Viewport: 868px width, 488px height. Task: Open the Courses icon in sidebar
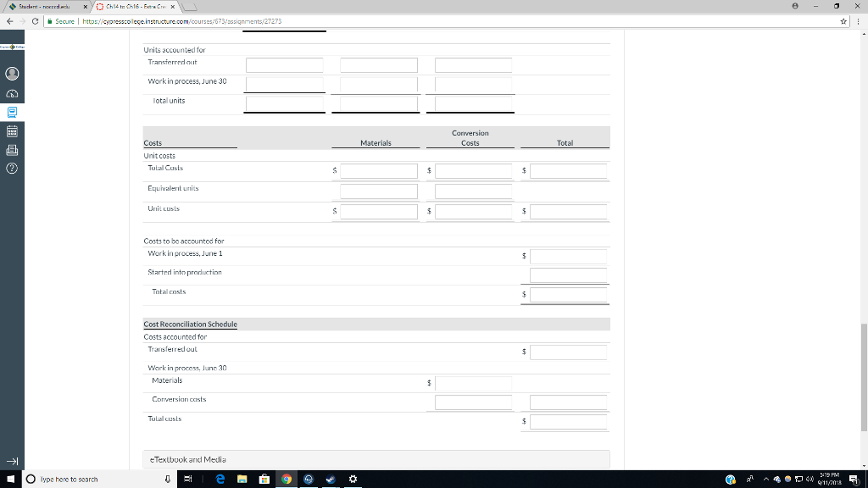pyautogui.click(x=12, y=113)
